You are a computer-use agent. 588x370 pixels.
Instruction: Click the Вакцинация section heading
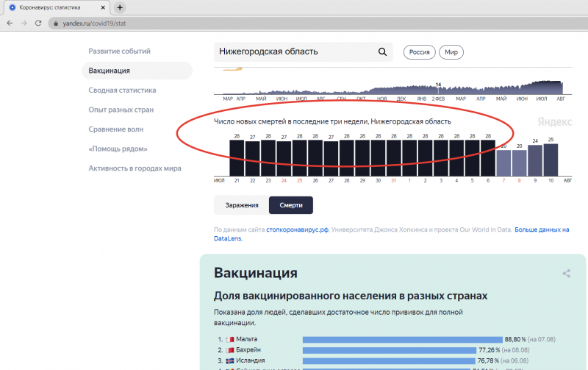click(255, 273)
